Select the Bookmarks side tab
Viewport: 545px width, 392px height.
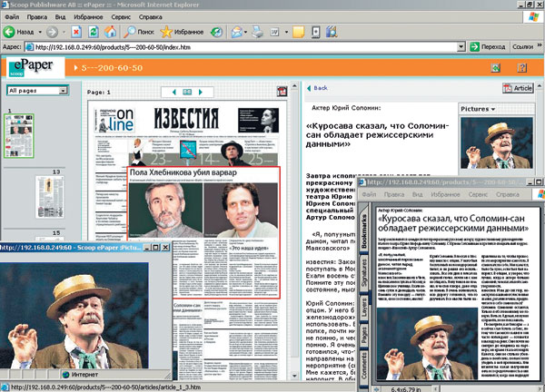pyautogui.click(x=365, y=231)
